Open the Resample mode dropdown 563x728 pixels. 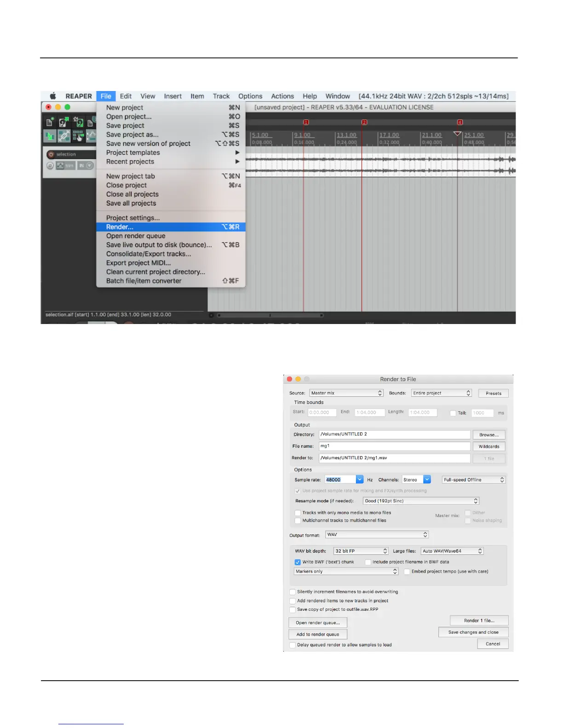pyautogui.click(x=421, y=501)
